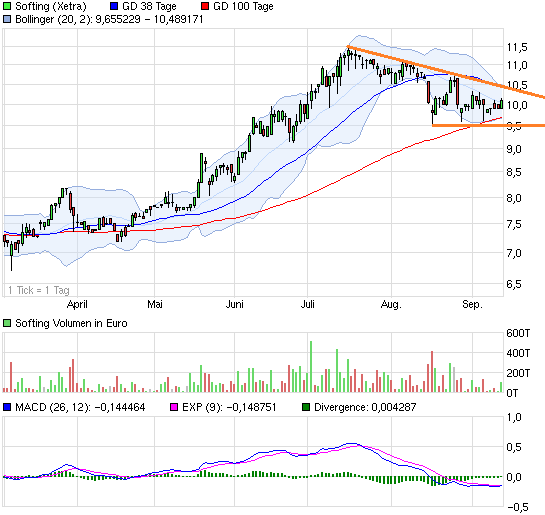Select the 'Softing (Xetra)' legend label
Viewport: 545px width, 515px height.
[x=51, y=6]
